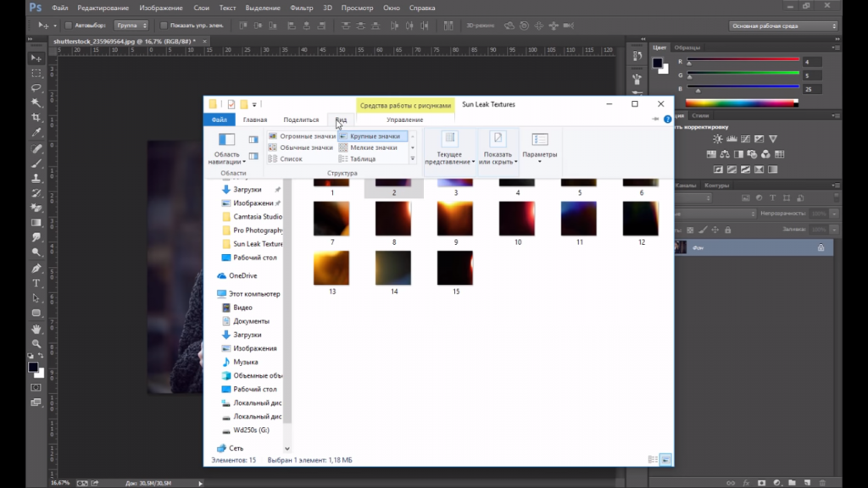The width and height of the screenshot is (868, 488).
Task: Select the Gradient tool
Action: 36,223
